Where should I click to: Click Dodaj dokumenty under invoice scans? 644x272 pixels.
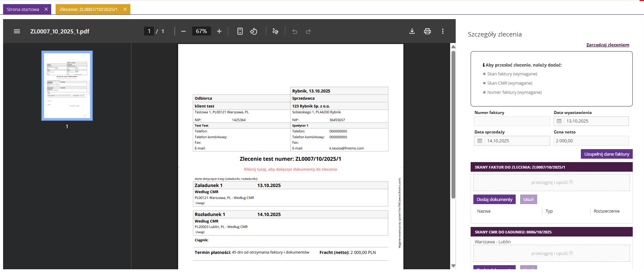494,199
